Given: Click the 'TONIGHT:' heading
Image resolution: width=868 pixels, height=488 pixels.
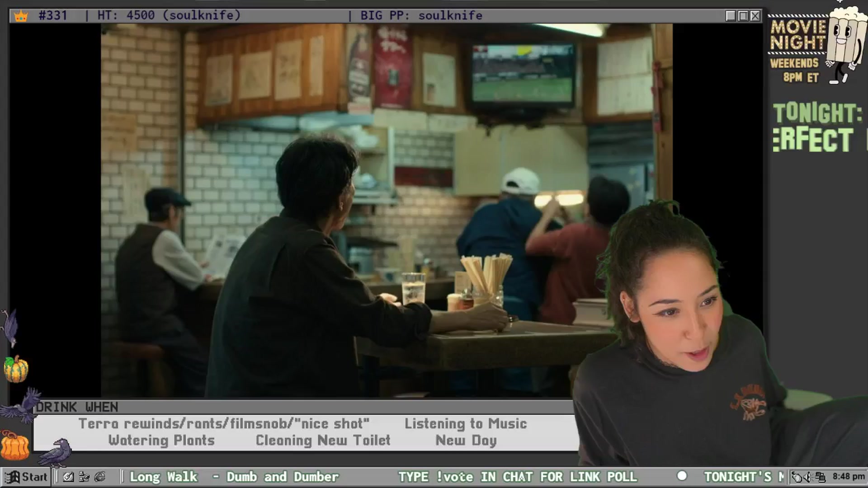Looking at the screenshot, I should click(817, 113).
